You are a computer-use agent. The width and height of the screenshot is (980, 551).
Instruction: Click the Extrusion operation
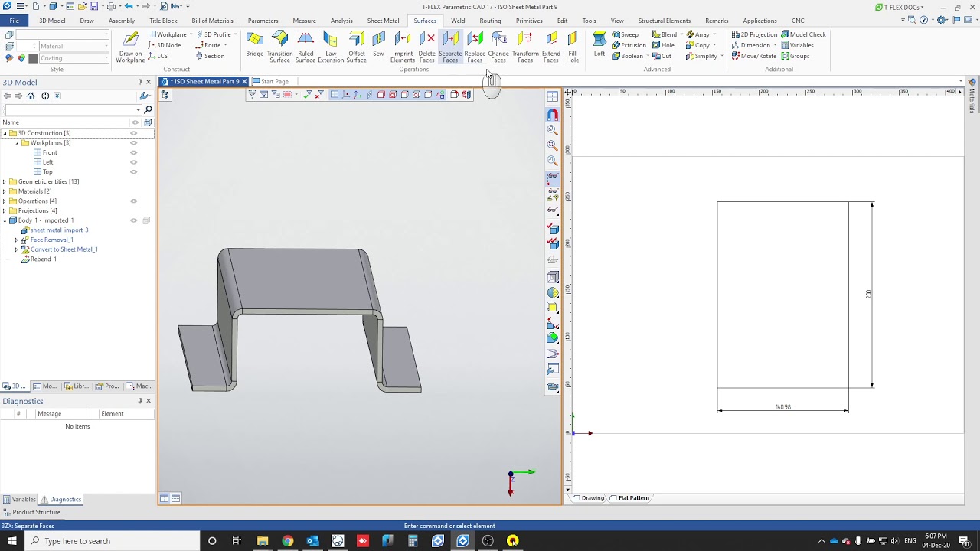(x=629, y=45)
